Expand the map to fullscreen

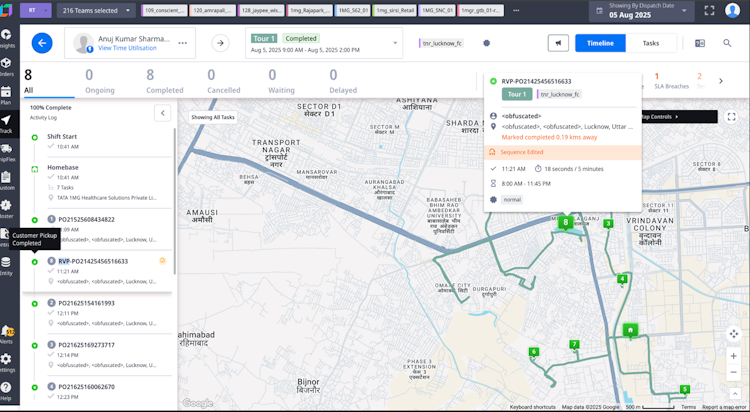(x=731, y=117)
